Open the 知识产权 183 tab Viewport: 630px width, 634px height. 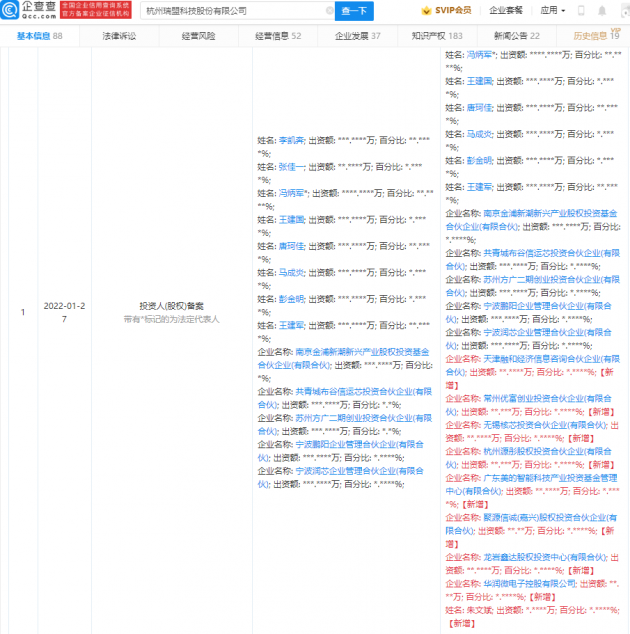tap(437, 36)
